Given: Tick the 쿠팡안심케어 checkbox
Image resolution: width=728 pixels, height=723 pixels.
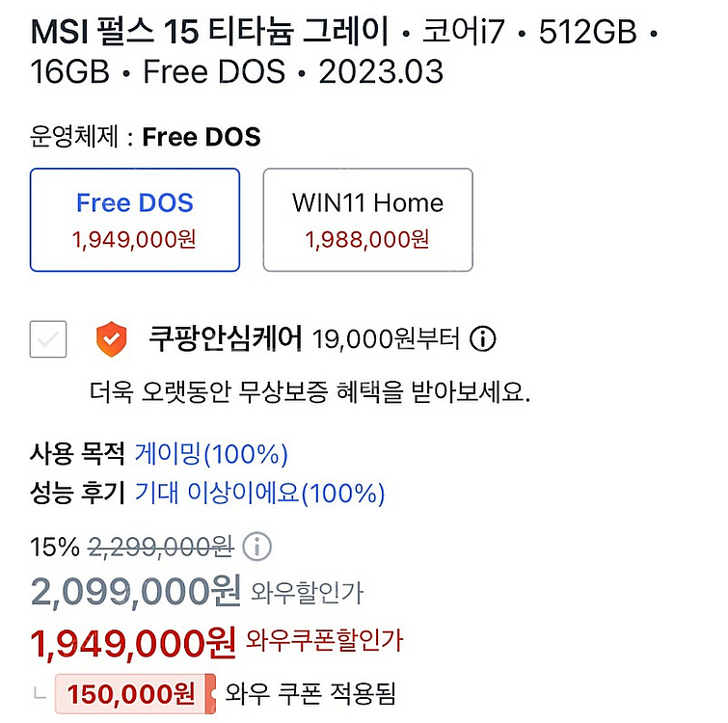Looking at the screenshot, I should coord(48,339).
